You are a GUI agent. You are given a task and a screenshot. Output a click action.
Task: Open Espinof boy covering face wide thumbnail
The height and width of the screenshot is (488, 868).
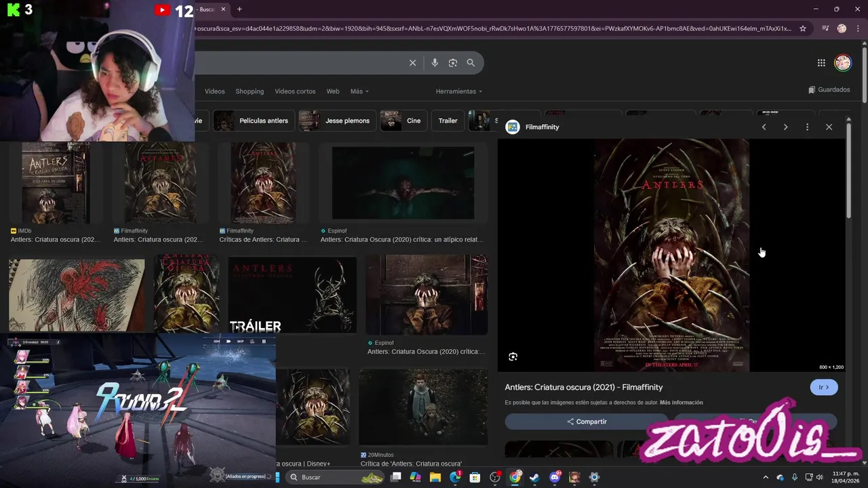[x=427, y=295]
